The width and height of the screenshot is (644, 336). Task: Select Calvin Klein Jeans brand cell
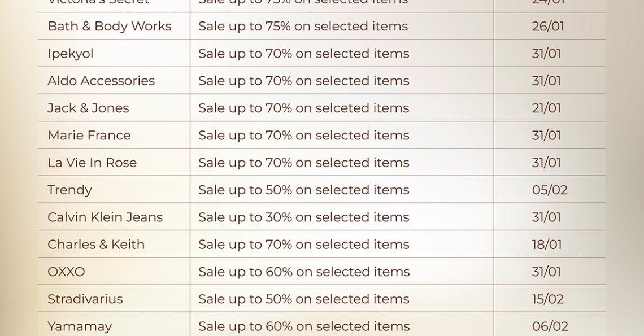click(105, 217)
